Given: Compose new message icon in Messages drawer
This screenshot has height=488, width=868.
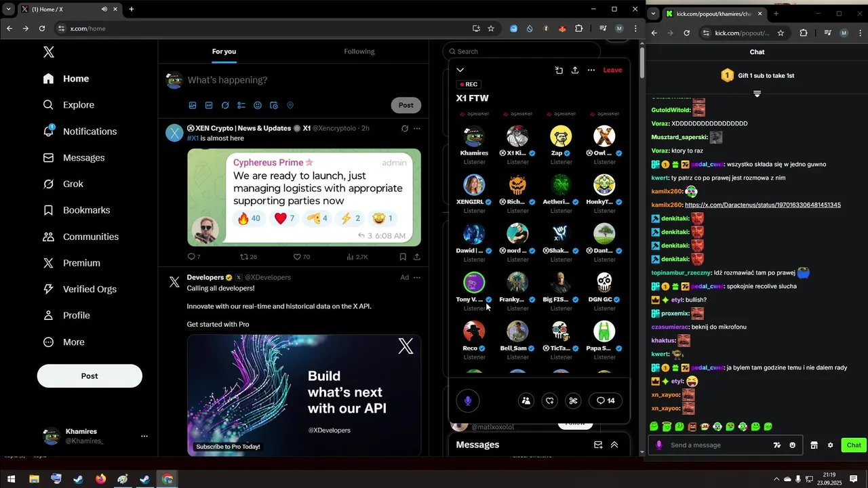Looking at the screenshot, I should coord(598,445).
